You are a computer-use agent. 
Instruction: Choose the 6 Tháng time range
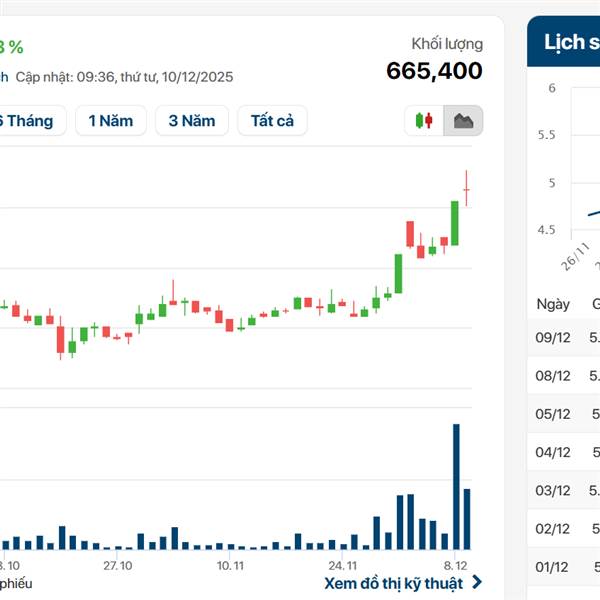[28, 121]
